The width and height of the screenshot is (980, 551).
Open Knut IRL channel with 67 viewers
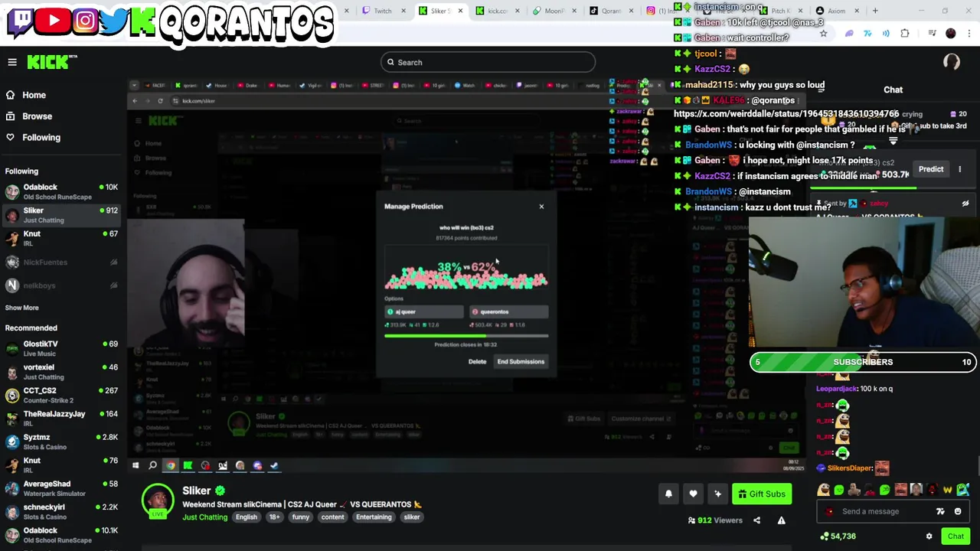click(61, 238)
